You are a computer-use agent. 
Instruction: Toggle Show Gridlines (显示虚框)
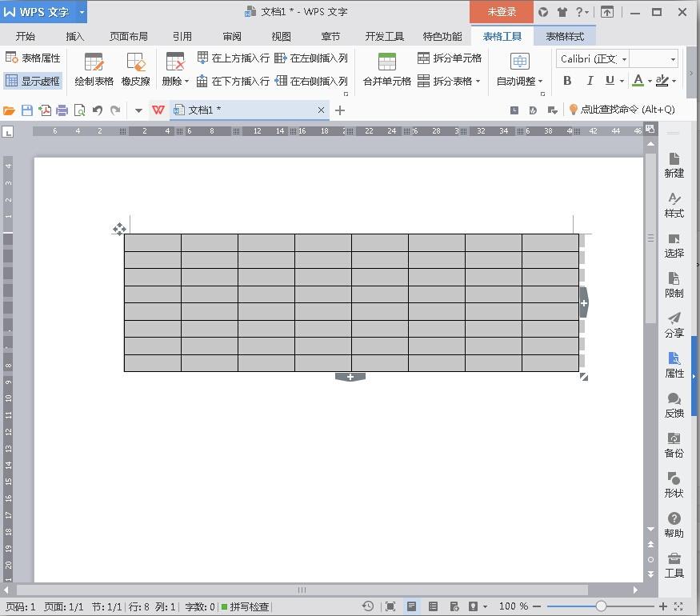(x=33, y=81)
